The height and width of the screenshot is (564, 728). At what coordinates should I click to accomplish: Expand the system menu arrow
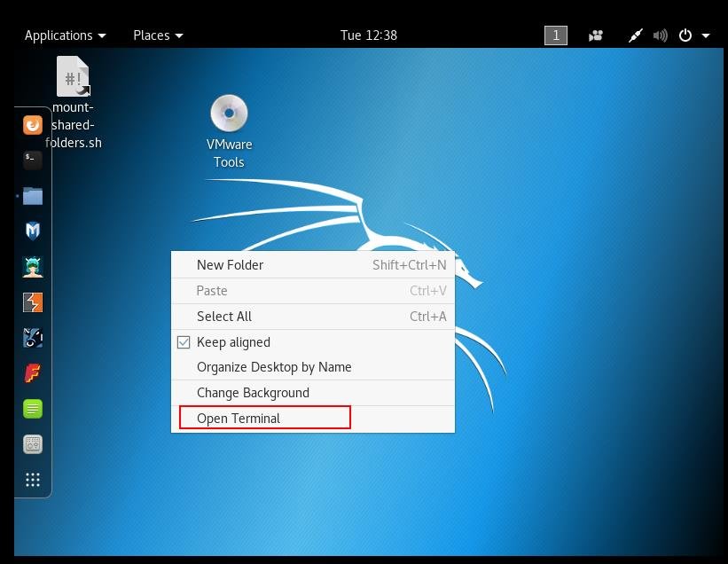706,35
